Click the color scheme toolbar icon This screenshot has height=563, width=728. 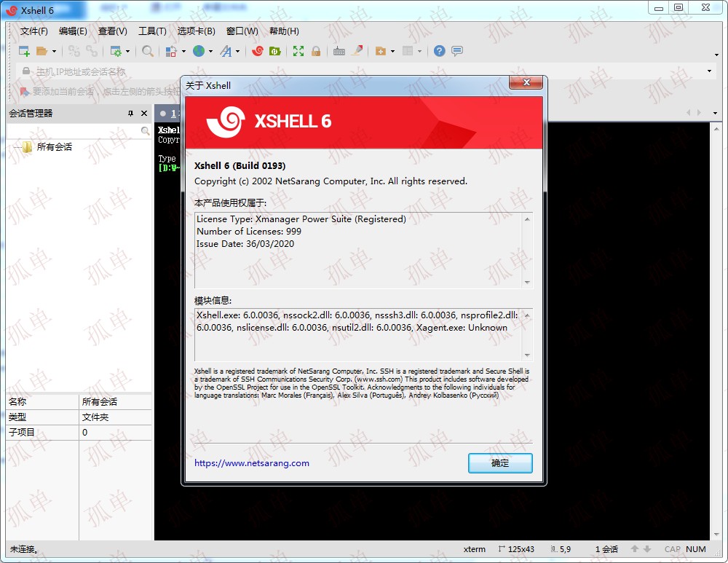(171, 51)
